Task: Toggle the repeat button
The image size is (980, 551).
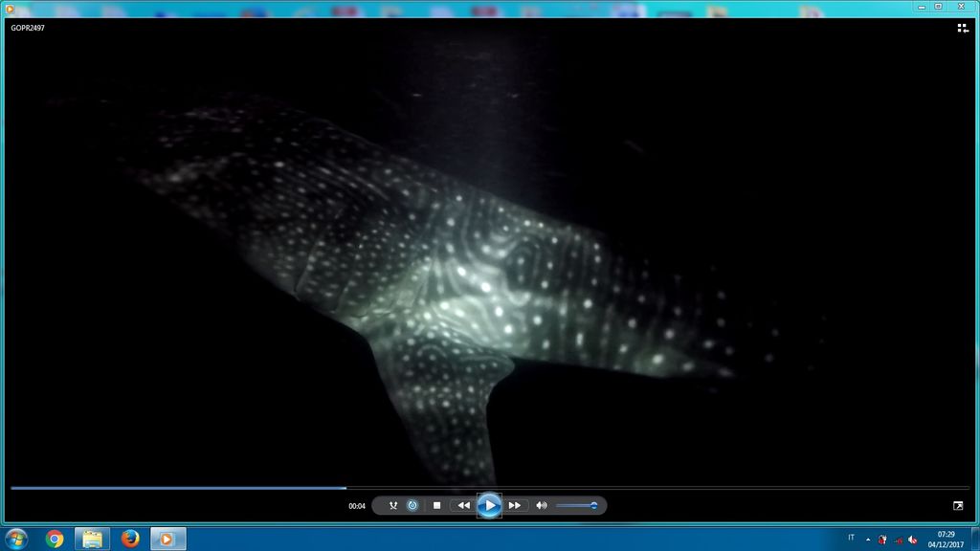Action: pos(412,505)
